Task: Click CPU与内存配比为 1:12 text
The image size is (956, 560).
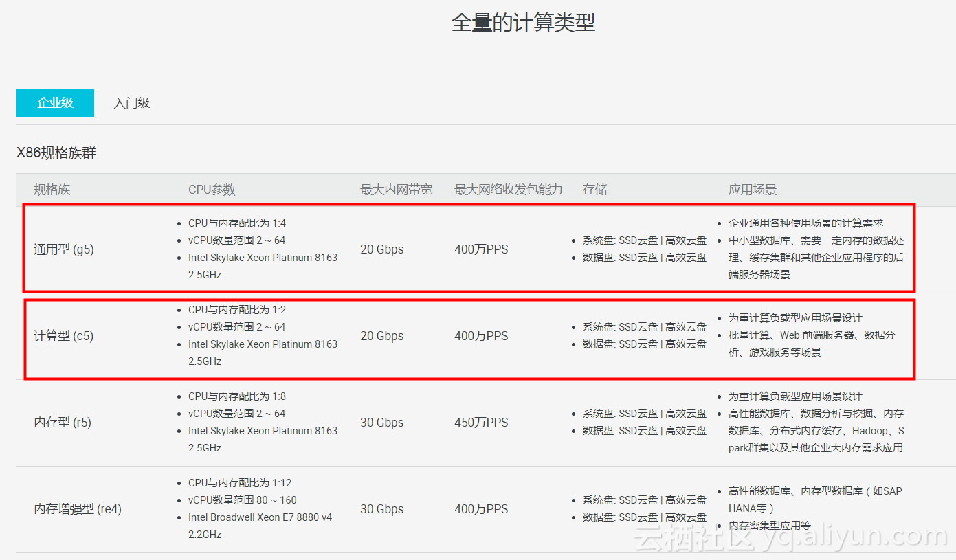Action: 240,483
